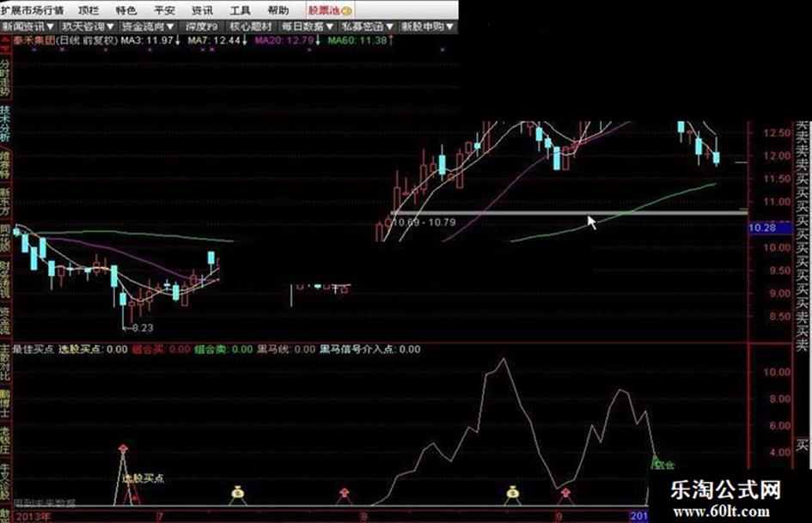Click the 2013年 date axis label
The height and width of the screenshot is (523, 812).
point(34,516)
